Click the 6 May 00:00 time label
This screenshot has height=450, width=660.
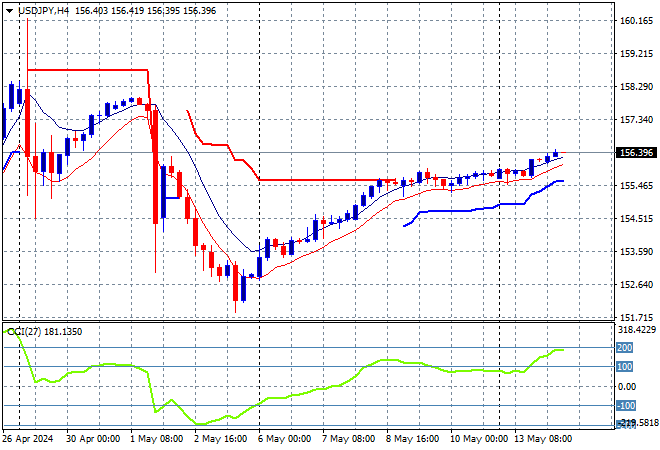285,439
